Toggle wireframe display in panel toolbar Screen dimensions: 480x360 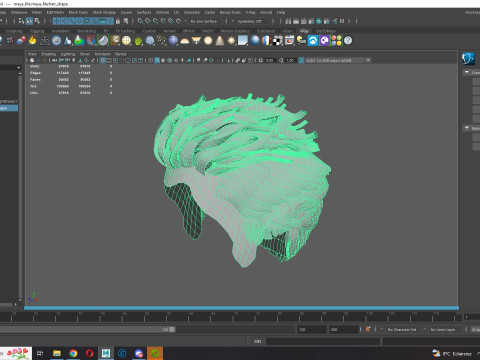coord(151,60)
